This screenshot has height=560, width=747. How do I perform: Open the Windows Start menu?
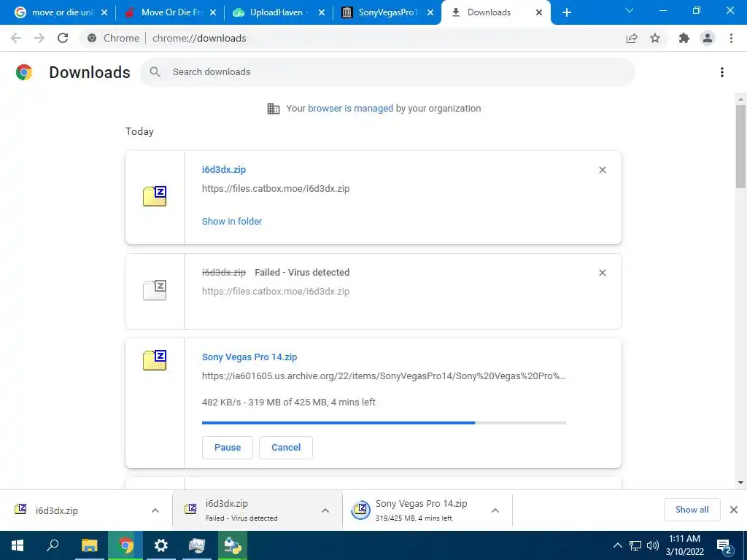pos(18,545)
